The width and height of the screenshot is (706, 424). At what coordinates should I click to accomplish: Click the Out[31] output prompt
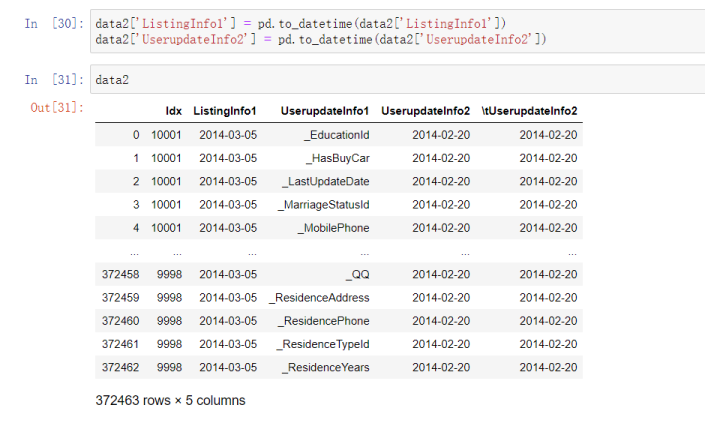(57, 108)
